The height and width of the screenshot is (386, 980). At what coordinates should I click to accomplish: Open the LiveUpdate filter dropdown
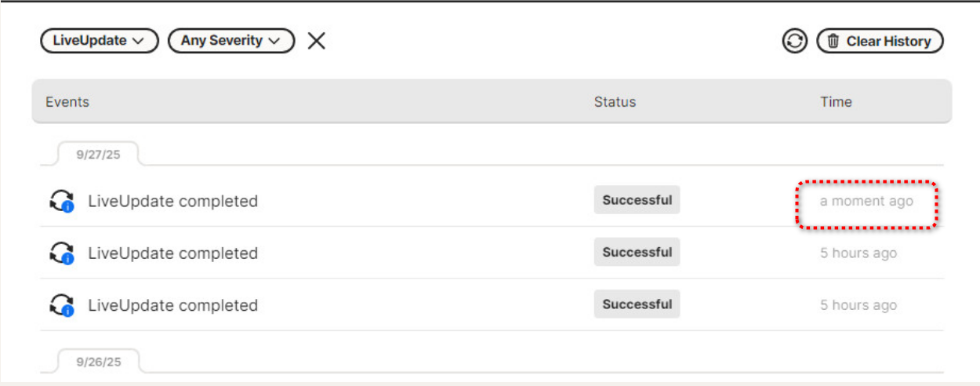[x=99, y=41]
